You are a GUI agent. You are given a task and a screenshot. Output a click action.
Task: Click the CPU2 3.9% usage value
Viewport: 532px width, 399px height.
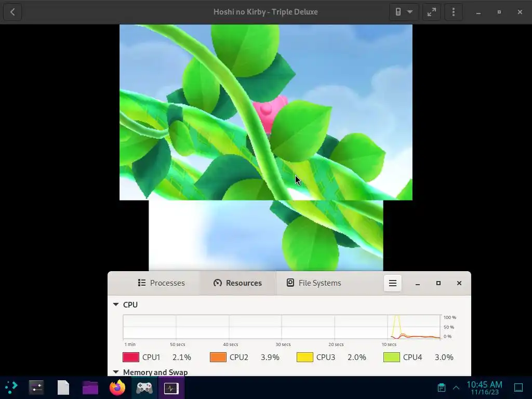[270, 357]
